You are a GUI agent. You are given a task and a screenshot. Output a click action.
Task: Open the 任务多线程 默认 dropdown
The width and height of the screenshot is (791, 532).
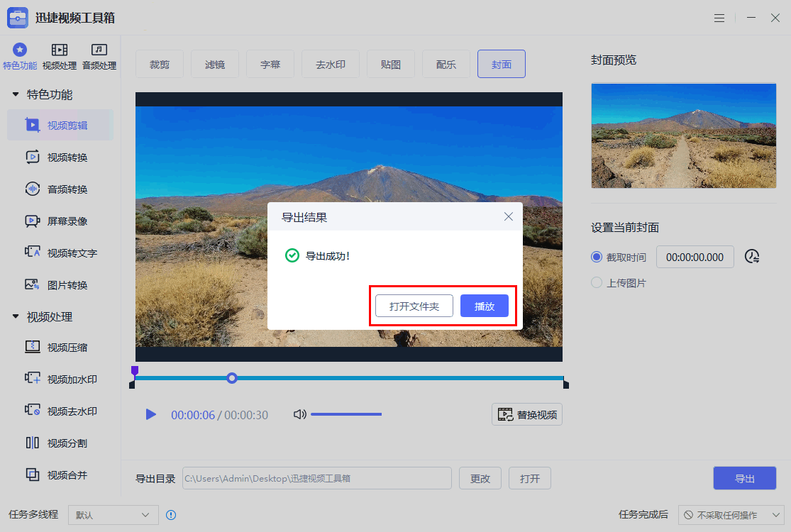point(112,515)
